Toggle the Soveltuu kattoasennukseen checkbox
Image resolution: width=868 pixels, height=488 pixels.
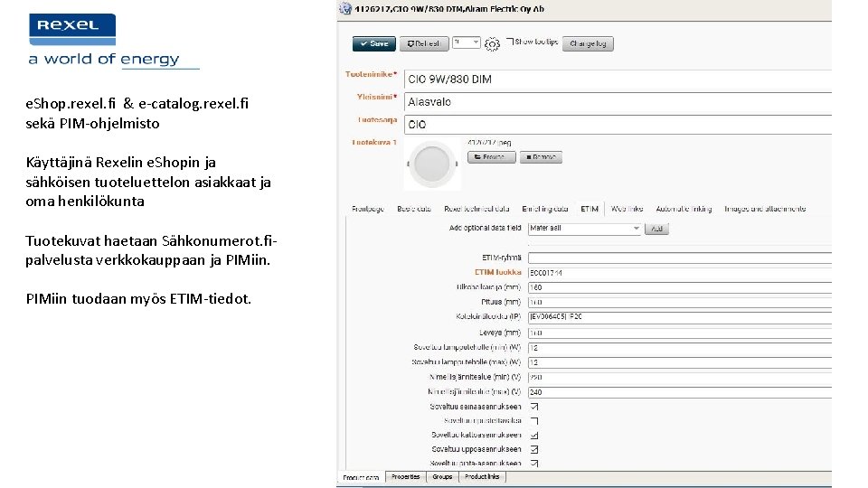pyautogui.click(x=534, y=436)
